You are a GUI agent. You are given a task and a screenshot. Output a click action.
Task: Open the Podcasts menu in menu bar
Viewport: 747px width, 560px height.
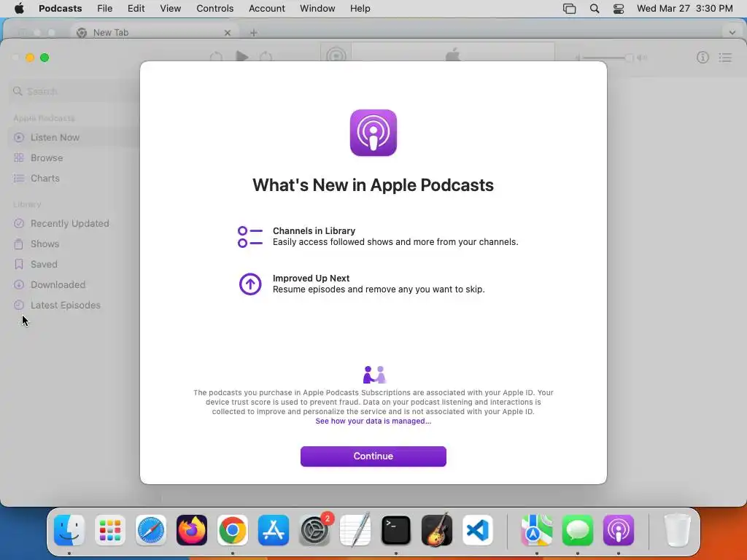(x=60, y=9)
